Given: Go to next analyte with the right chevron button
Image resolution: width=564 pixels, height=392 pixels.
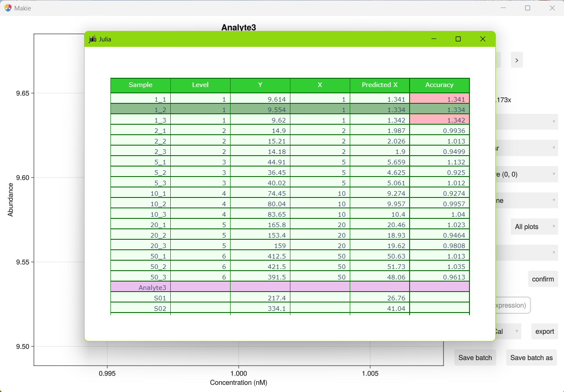Looking at the screenshot, I should tap(517, 60).
